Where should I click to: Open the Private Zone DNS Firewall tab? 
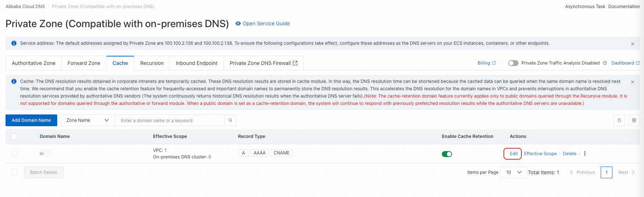click(263, 63)
